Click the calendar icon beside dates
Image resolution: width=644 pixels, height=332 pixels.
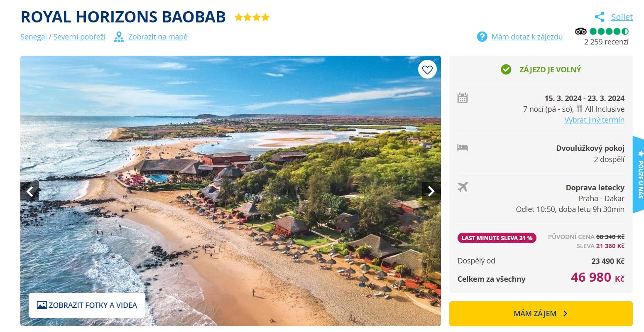[x=463, y=98]
